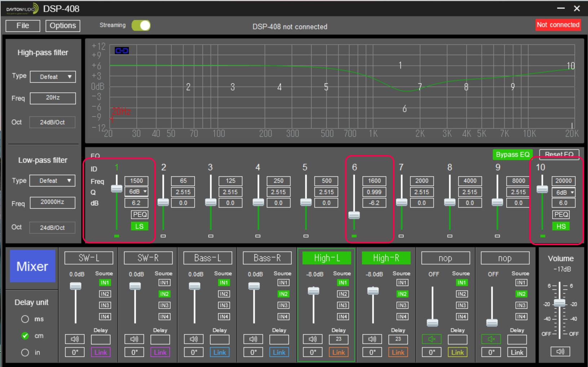Screen dimensions: 588x367
Task: Mute the SW-L channel speaker icon
Action: (75, 339)
